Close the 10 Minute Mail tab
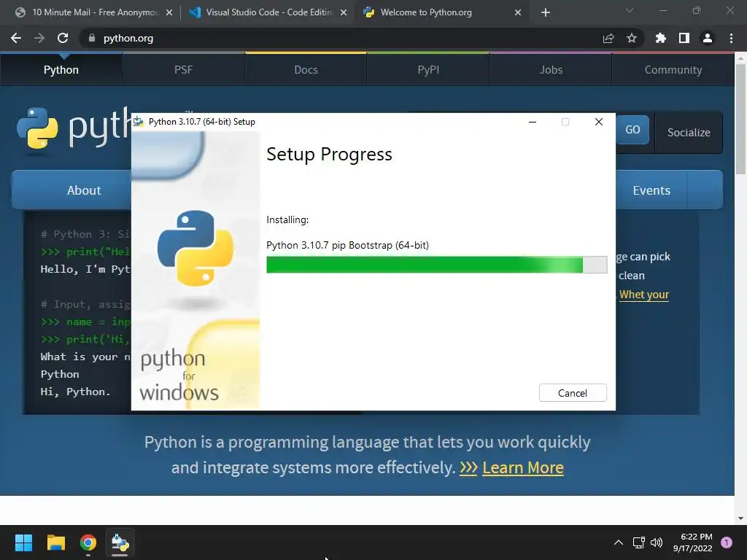The height and width of the screenshot is (560, 747). [x=169, y=12]
